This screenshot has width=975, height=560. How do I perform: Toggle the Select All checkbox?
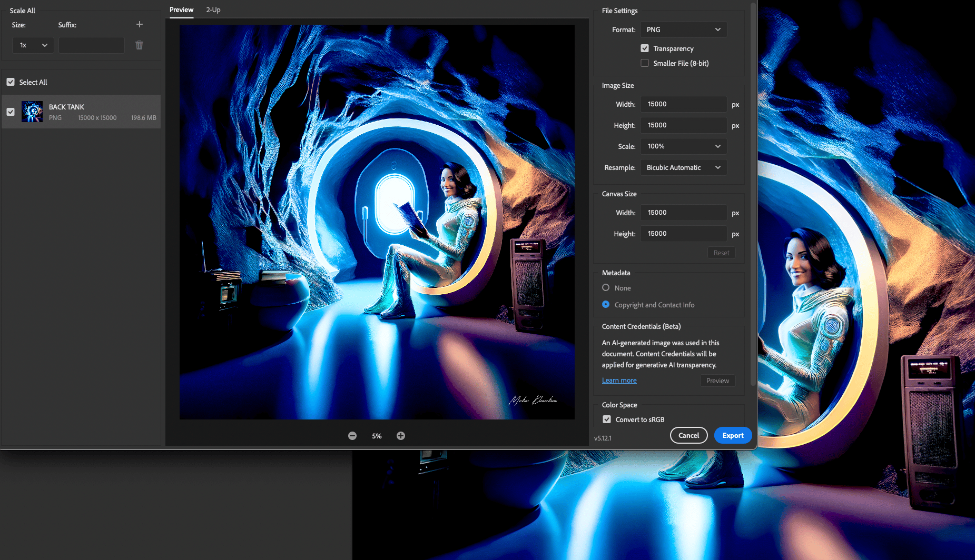(x=11, y=82)
